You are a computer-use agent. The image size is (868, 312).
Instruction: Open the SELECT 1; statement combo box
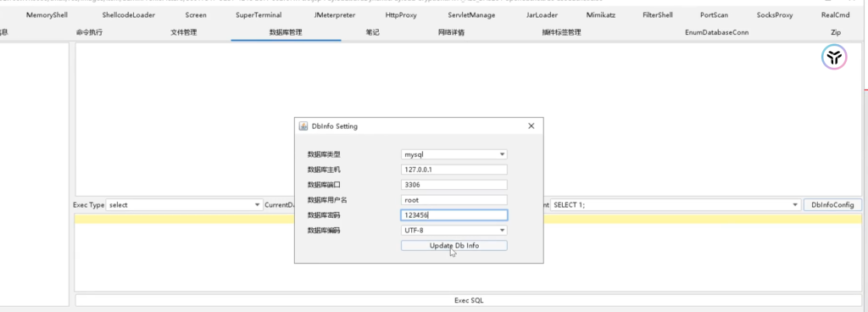click(x=675, y=204)
